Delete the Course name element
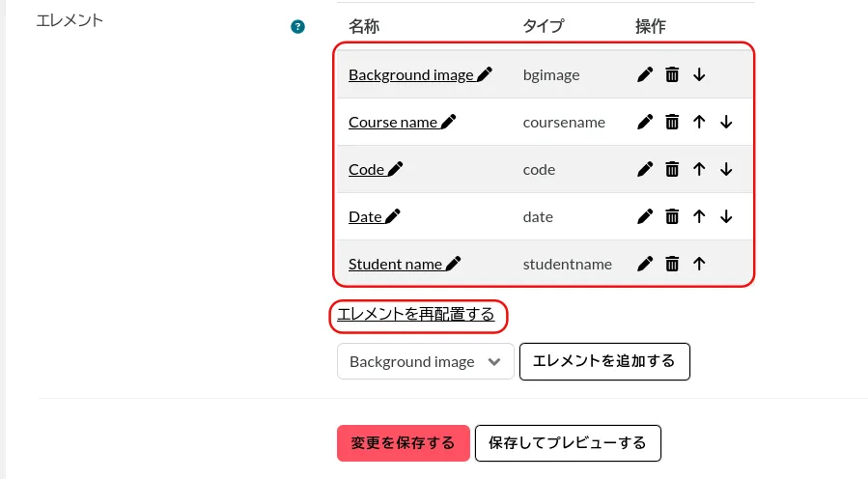Image resolution: width=868 pixels, height=479 pixels. (672, 122)
